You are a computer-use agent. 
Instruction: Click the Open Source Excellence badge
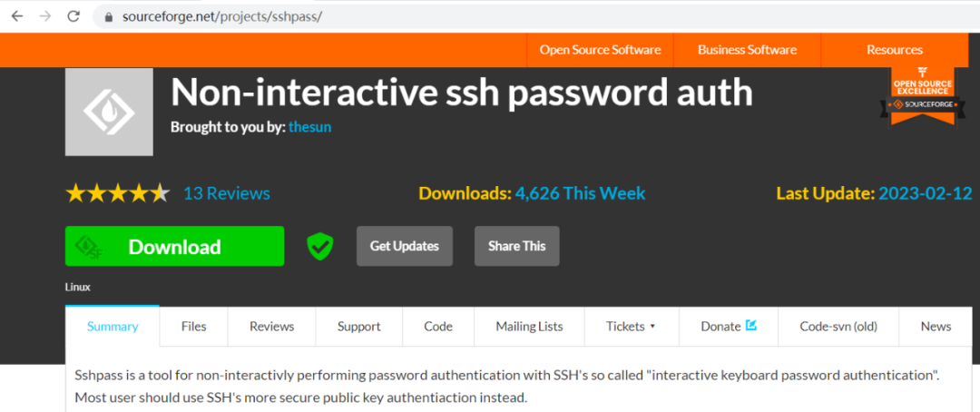(922, 95)
